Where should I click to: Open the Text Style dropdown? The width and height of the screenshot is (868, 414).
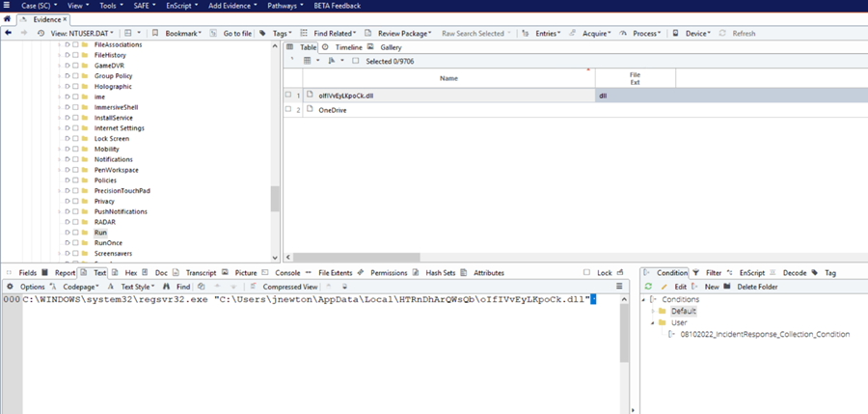[137, 287]
